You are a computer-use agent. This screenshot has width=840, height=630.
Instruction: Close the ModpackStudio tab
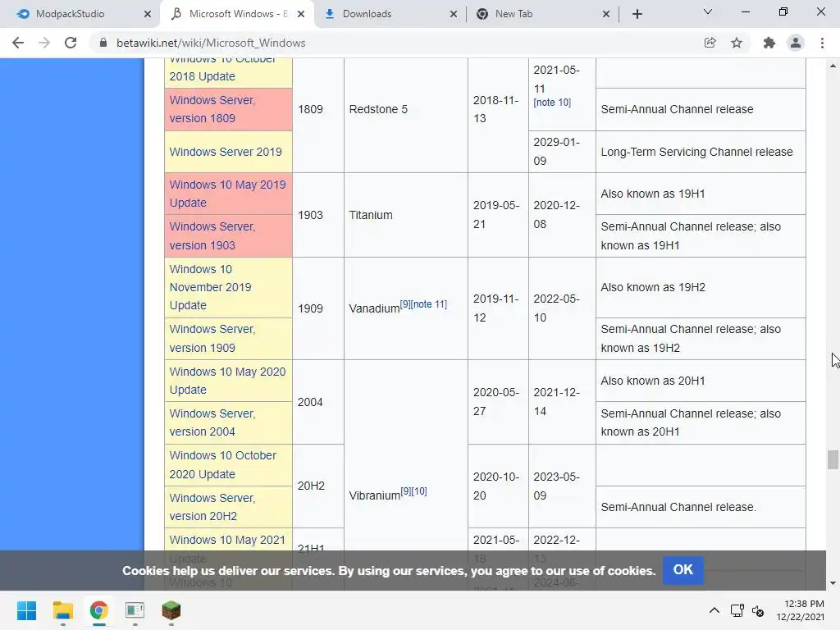click(148, 14)
